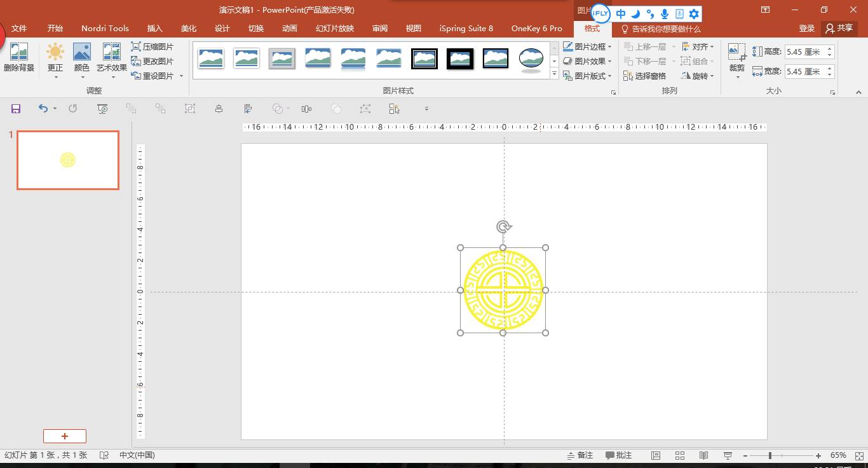Open Customize Quick Access Toolbar dropdown
Image resolution: width=868 pixels, height=468 pixels.
pyautogui.click(x=426, y=109)
